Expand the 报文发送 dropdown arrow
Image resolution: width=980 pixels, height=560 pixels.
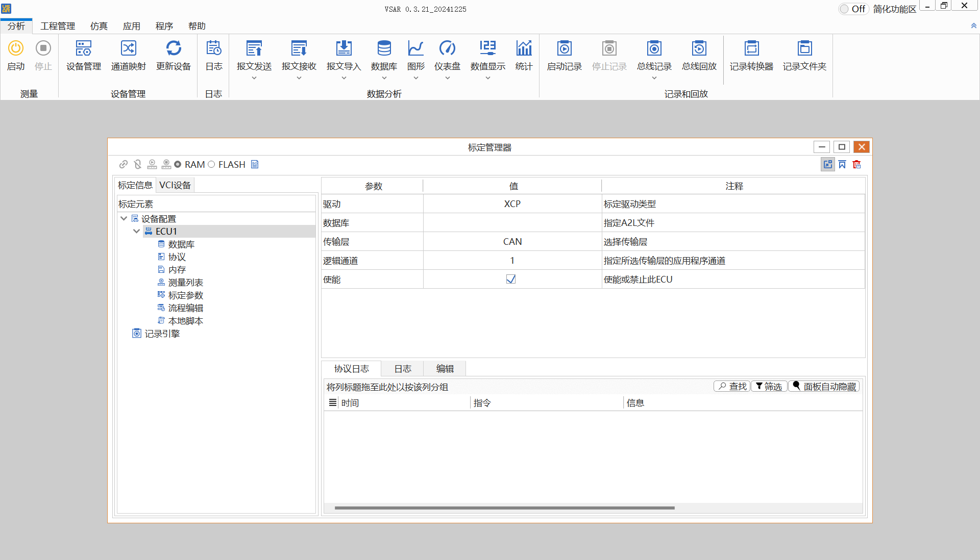click(254, 78)
